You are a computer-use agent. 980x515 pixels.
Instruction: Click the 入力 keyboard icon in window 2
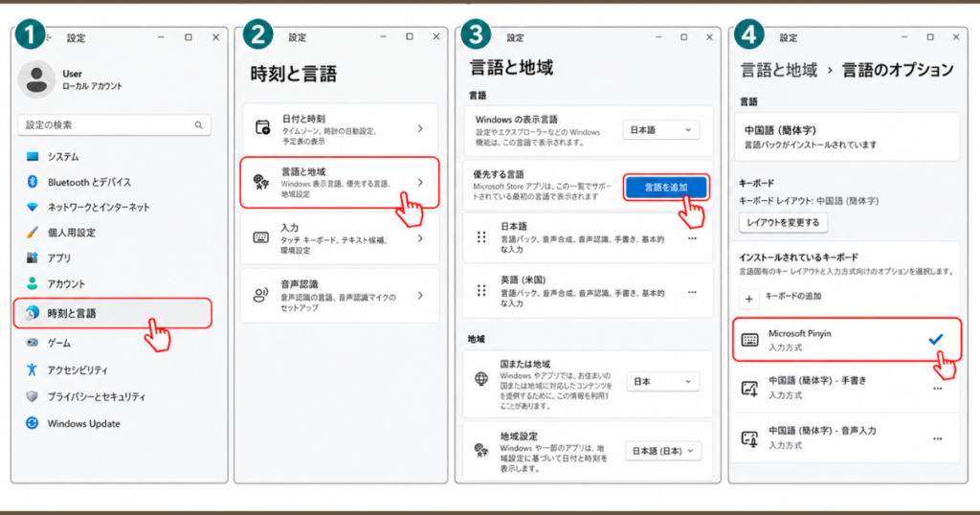(260, 237)
